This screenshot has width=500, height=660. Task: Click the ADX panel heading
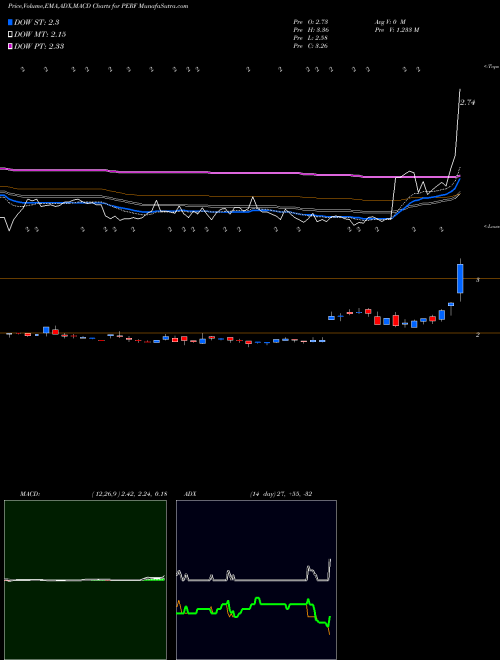click(190, 494)
